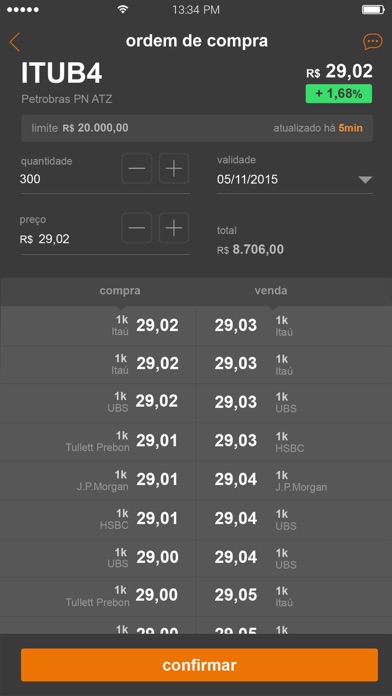Viewport: 392px width, 696px height.
Task: Go back using the orange arrow
Action: pos(15,42)
